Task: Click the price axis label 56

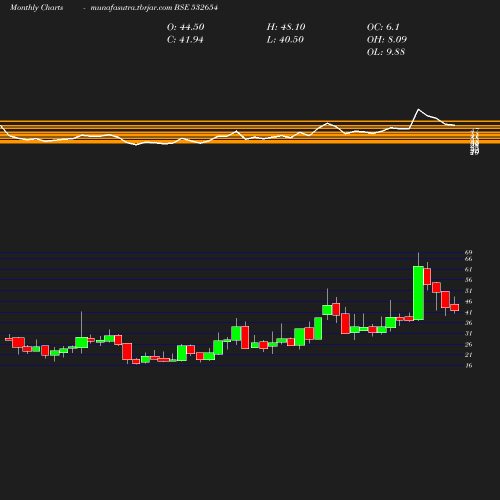Action: (468, 280)
